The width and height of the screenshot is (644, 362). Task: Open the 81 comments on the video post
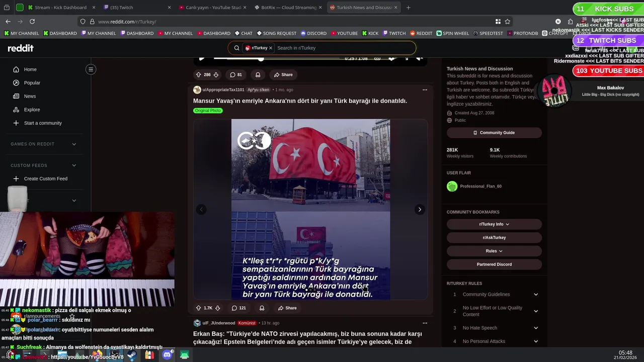tap(236, 74)
